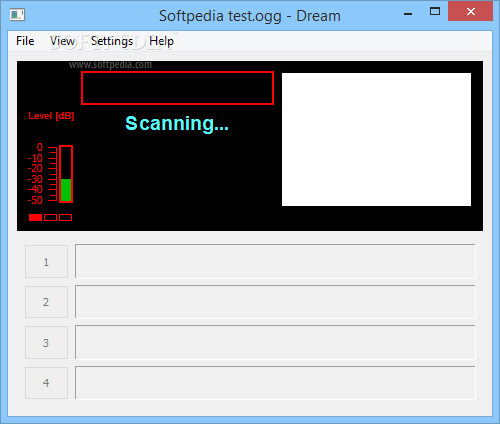Click the 'Level [dB]' label

click(x=51, y=116)
